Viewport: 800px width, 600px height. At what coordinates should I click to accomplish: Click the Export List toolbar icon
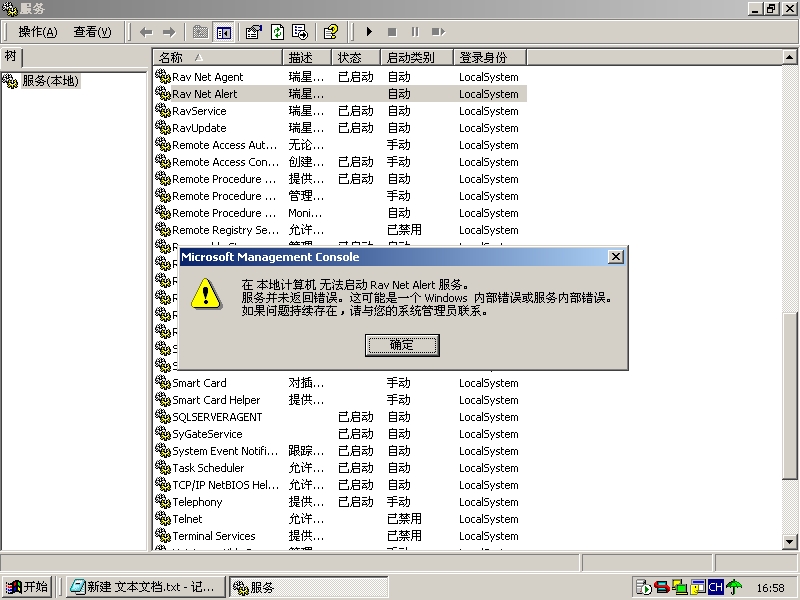[300, 33]
